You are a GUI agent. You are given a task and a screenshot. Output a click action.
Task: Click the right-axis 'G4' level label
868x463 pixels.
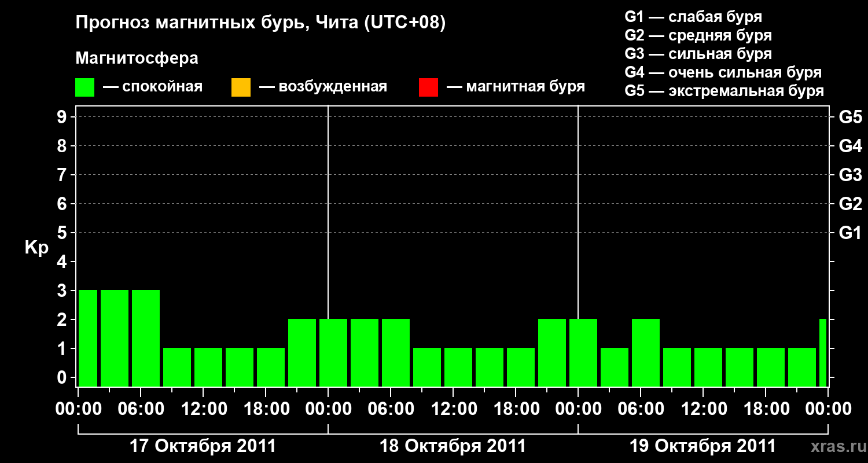point(850,146)
